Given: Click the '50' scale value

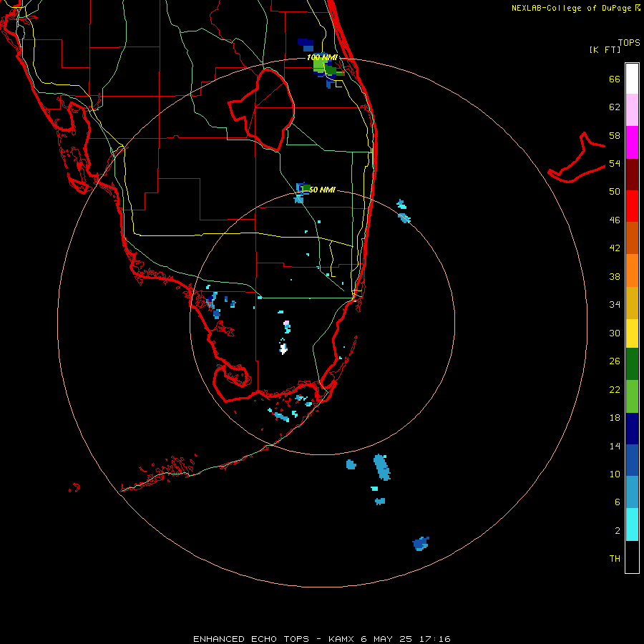Looking at the screenshot, I should (x=615, y=191).
